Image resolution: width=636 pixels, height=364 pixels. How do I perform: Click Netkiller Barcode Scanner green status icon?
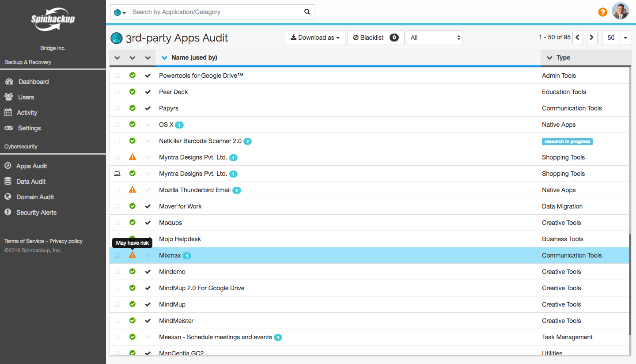click(132, 141)
